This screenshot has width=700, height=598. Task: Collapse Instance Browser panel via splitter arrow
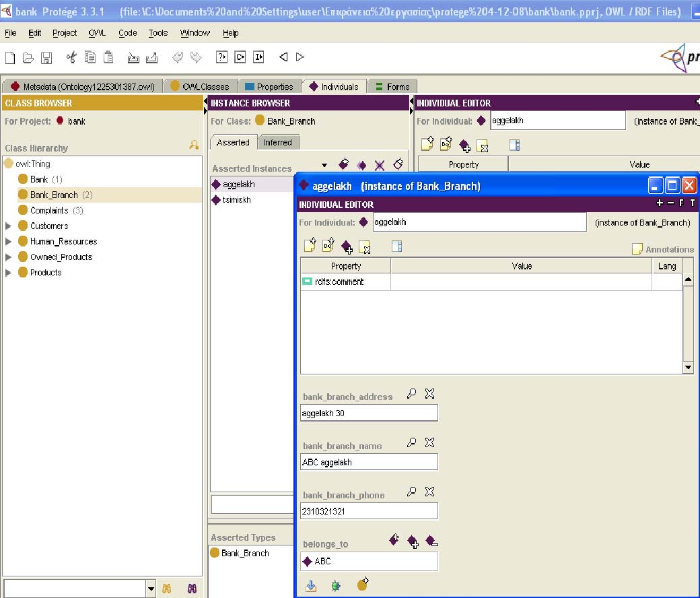pyautogui.click(x=411, y=102)
